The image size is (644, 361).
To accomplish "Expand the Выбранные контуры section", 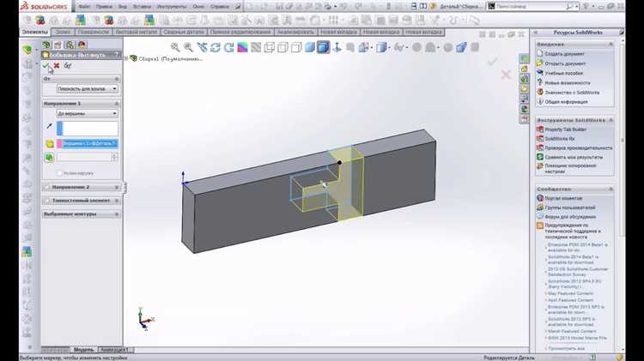I will click(117, 214).
